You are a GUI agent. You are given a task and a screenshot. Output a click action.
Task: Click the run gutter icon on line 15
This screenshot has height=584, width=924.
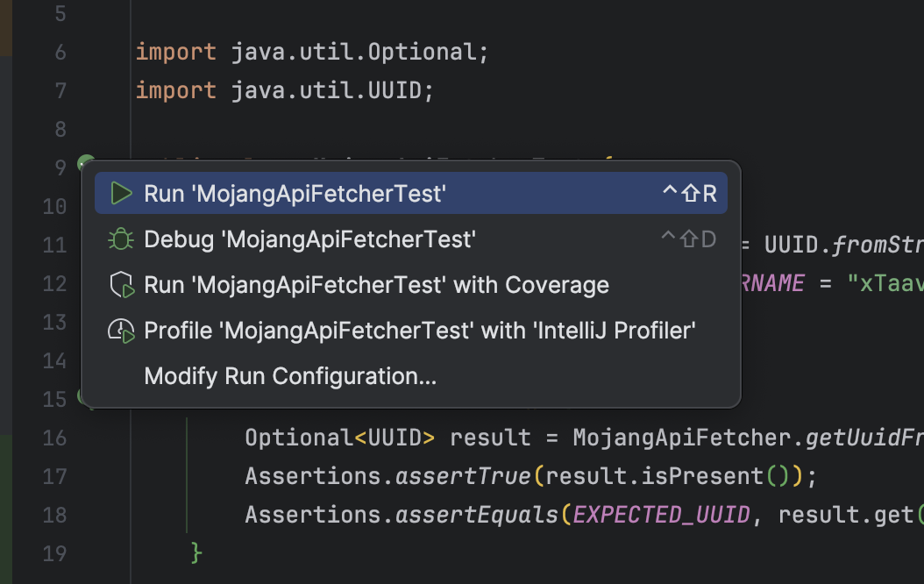(x=83, y=397)
